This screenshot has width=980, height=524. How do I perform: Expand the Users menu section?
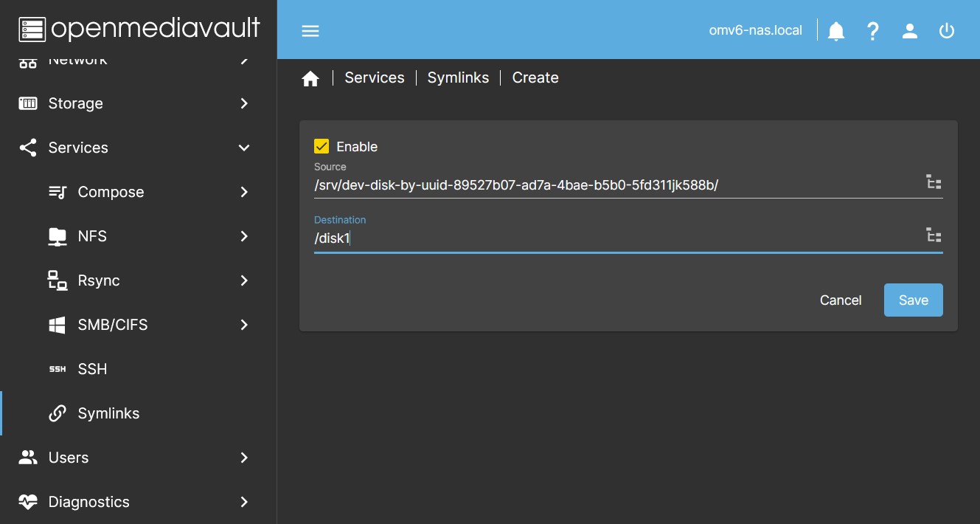pos(138,458)
